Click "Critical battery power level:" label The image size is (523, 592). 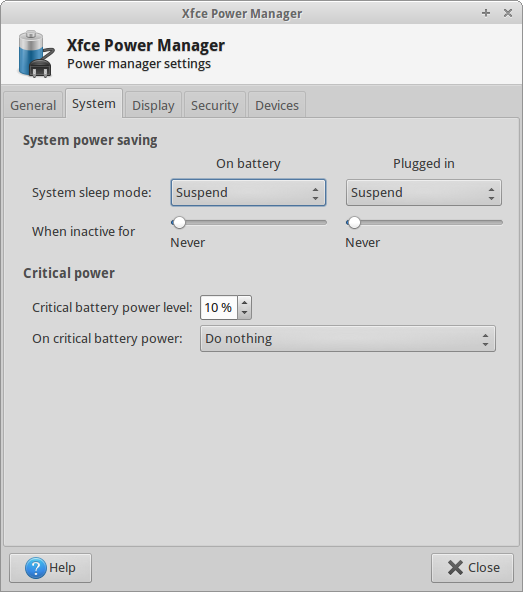(x=112, y=307)
